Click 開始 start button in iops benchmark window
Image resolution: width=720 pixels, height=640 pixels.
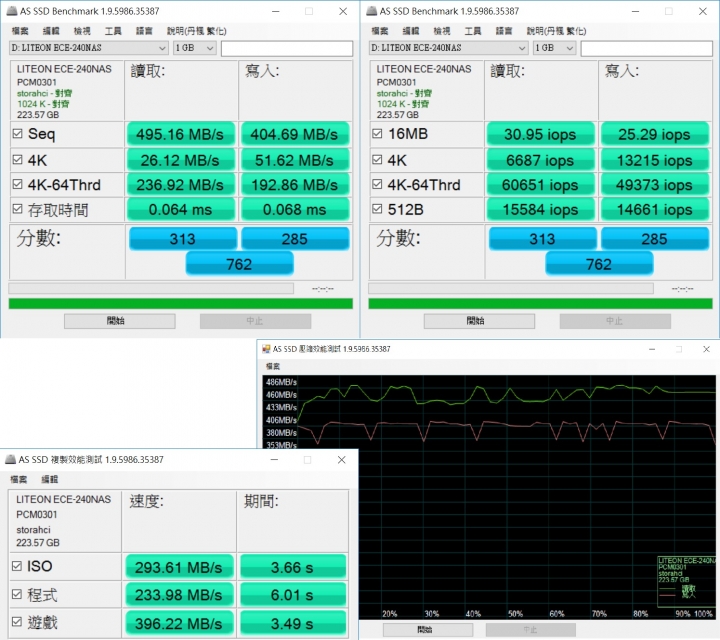point(479,321)
